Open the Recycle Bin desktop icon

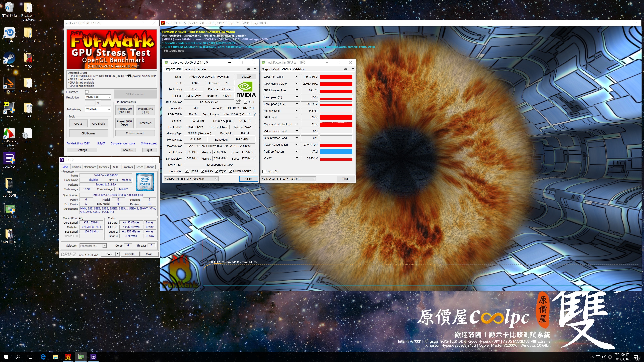[x=9, y=9]
